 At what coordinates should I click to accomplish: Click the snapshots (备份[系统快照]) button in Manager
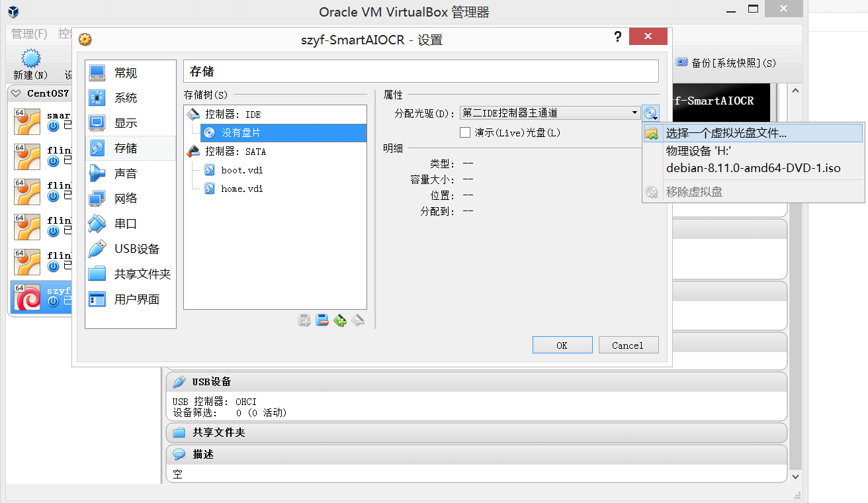(x=725, y=63)
